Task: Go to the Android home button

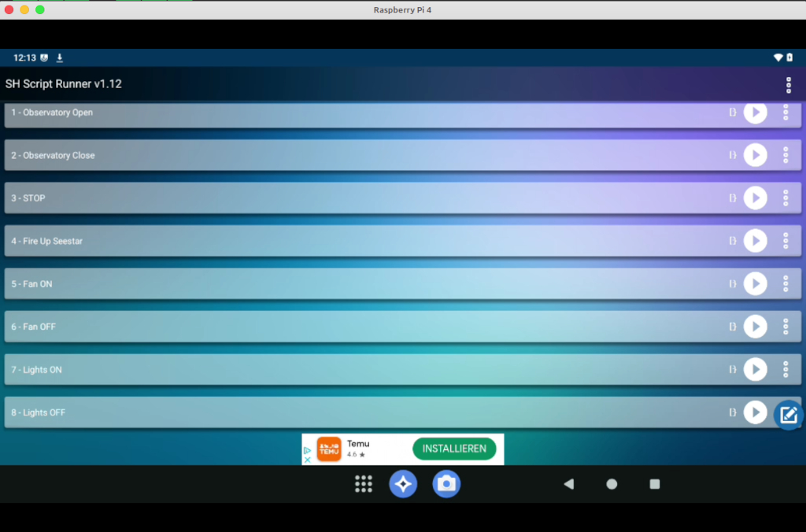Action: pyautogui.click(x=612, y=484)
